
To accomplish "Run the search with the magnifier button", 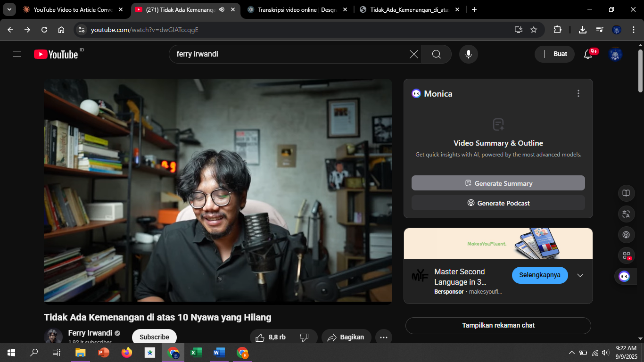I will coord(437,54).
